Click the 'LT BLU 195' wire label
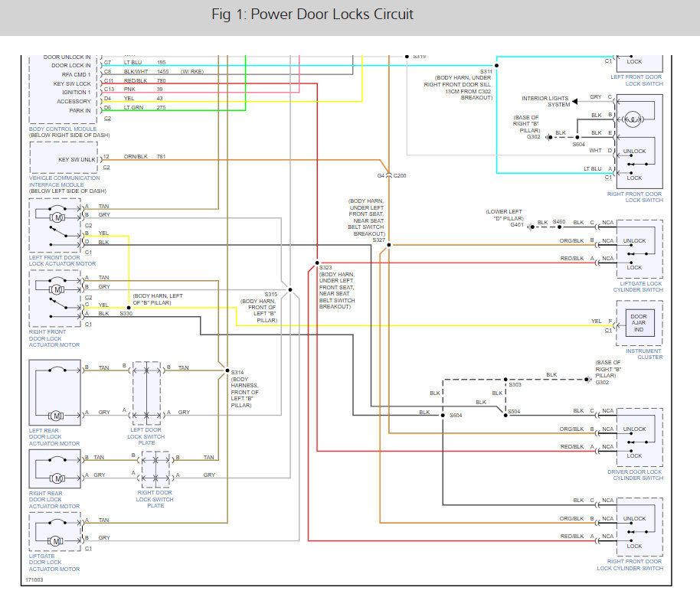The image size is (700, 607). 145,63
